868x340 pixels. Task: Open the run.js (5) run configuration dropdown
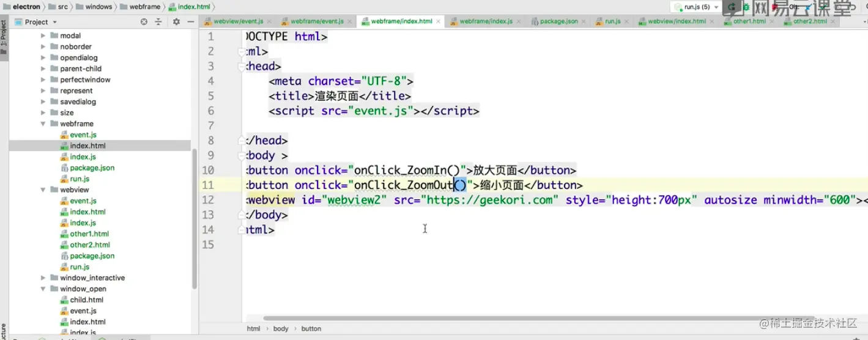(x=696, y=7)
